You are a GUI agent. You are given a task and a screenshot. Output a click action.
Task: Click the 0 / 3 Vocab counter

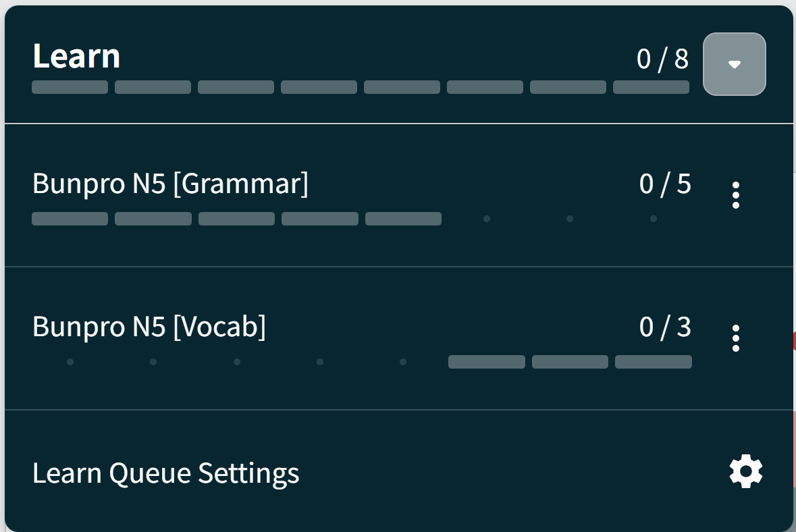[665, 327]
